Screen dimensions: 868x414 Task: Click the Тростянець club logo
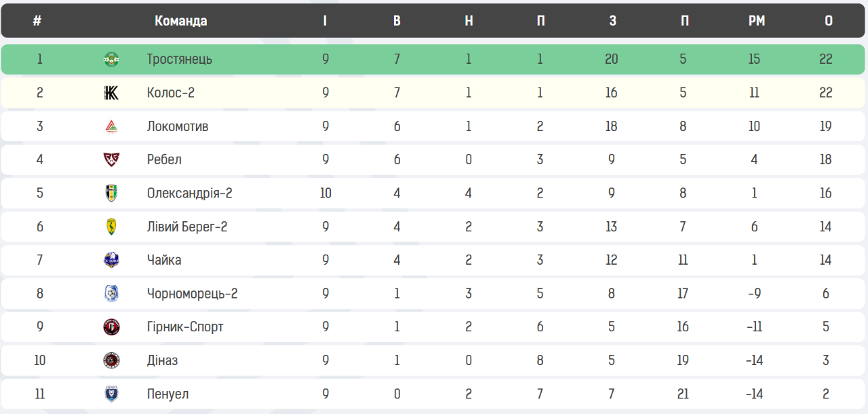(x=111, y=59)
